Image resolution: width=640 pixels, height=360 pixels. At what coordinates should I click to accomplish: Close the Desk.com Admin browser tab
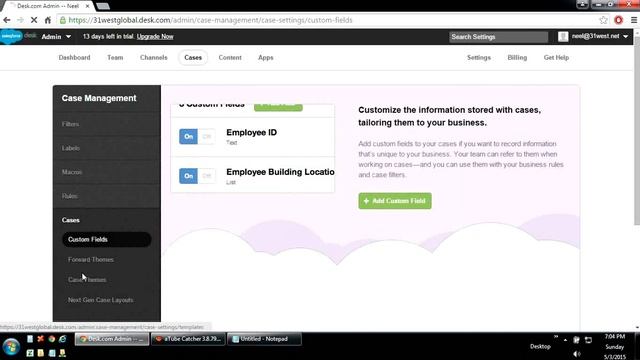pyautogui.click(x=87, y=6)
